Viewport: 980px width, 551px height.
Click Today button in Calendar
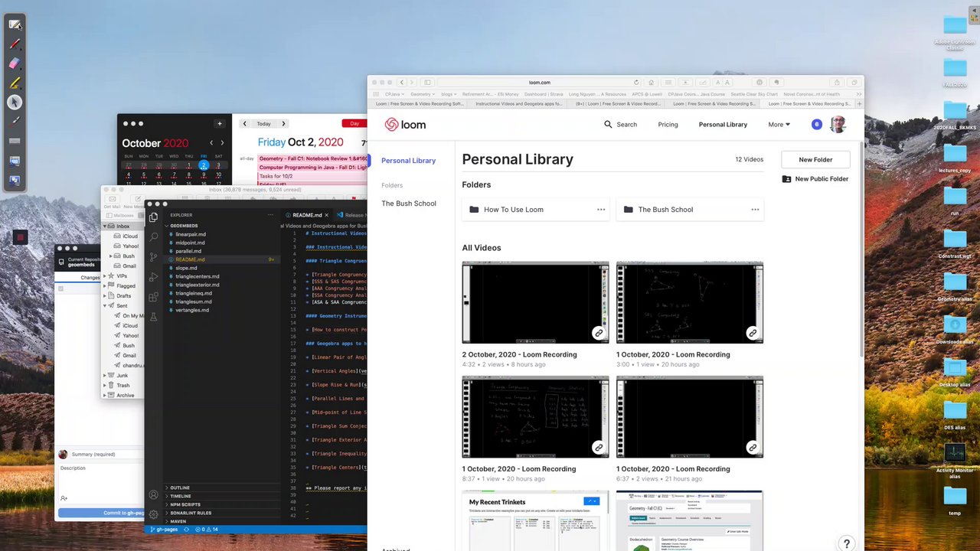[263, 123]
